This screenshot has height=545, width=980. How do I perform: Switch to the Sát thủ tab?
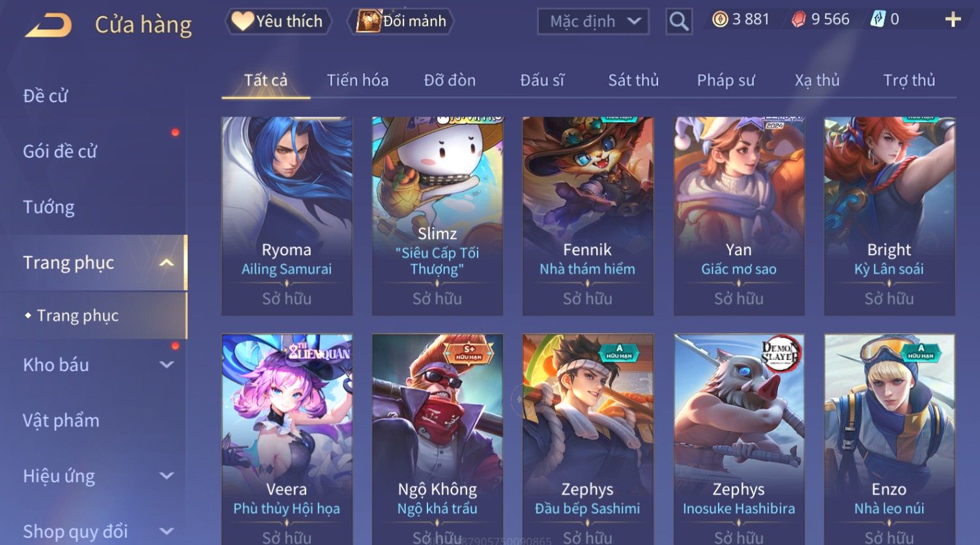(633, 80)
